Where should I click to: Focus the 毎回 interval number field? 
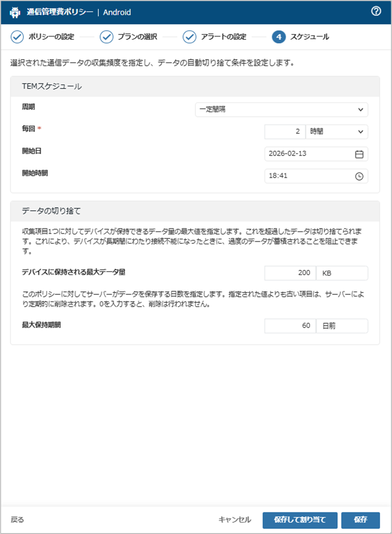click(285, 131)
